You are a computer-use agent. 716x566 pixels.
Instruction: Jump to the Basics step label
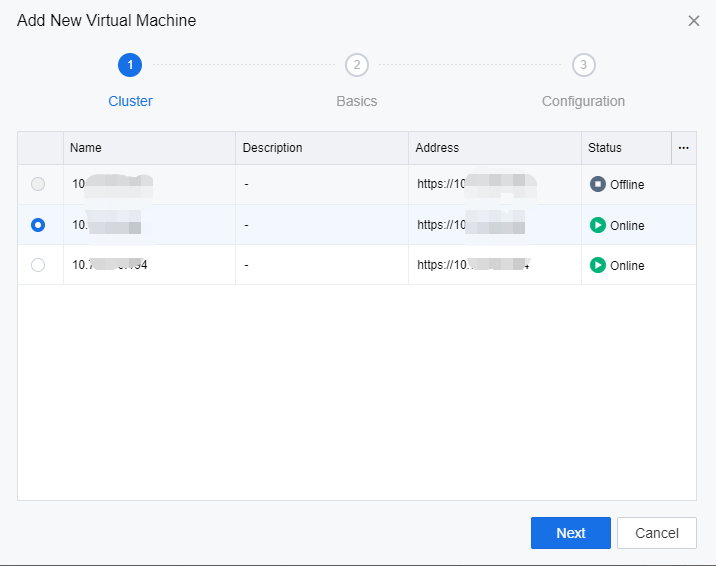point(357,101)
